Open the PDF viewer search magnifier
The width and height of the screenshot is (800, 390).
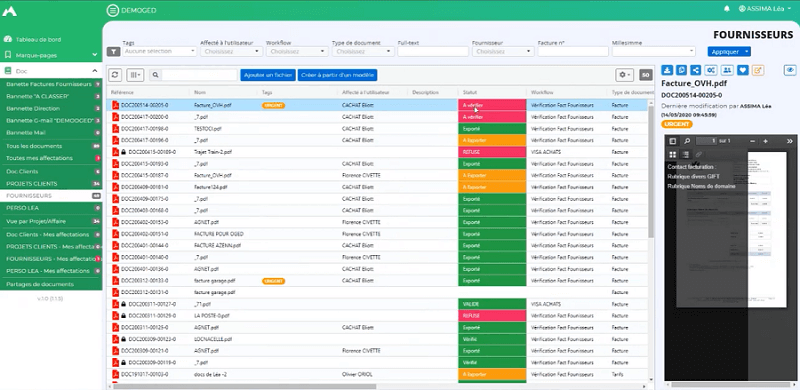(687, 141)
